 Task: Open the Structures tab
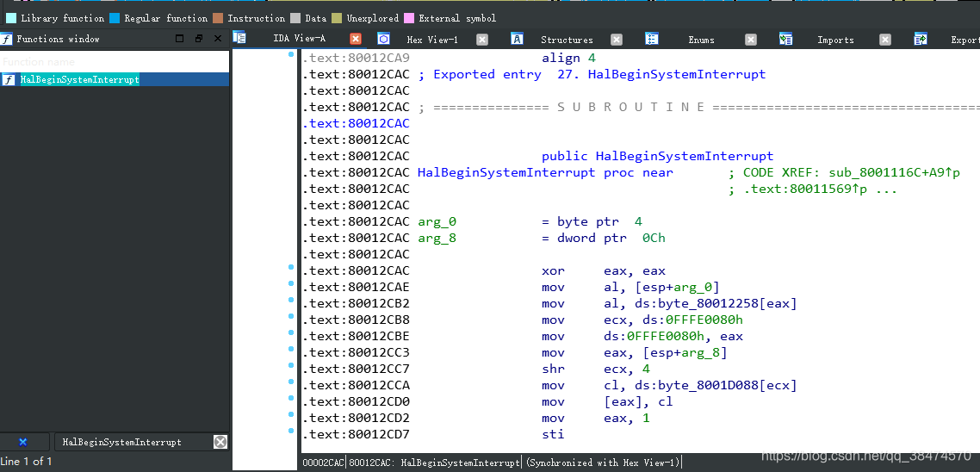click(x=567, y=40)
